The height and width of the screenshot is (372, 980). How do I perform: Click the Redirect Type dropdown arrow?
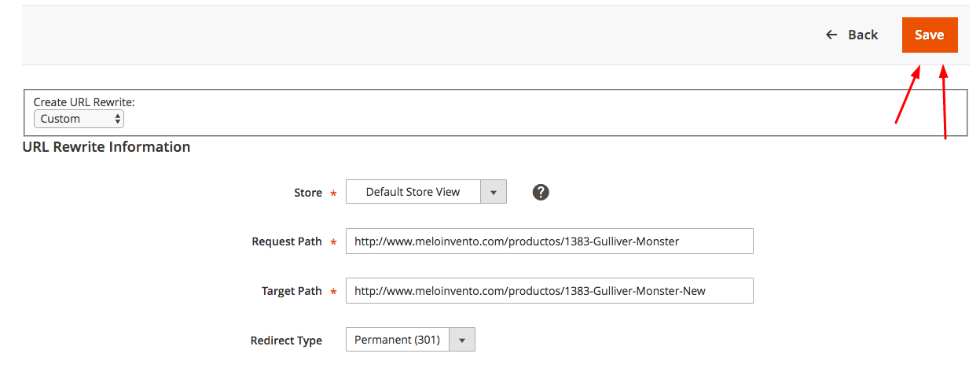462,340
